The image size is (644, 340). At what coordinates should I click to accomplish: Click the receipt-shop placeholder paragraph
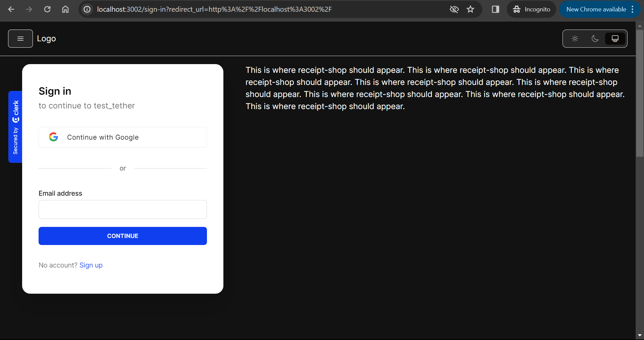point(435,88)
